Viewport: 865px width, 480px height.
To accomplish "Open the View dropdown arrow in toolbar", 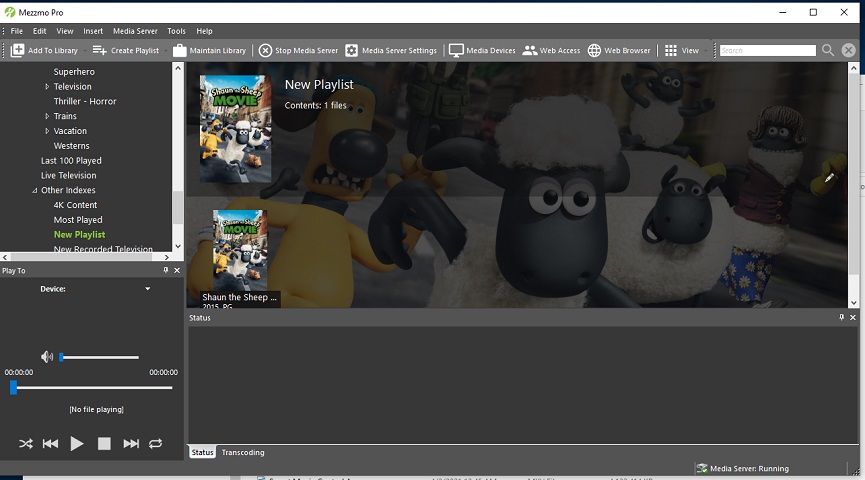I will pyautogui.click(x=706, y=51).
